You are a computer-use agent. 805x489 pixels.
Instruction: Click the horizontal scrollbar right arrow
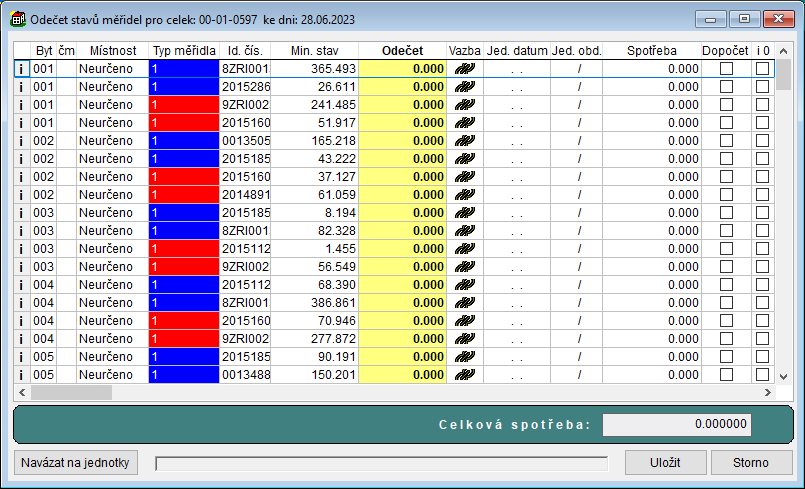pyautogui.click(x=766, y=393)
